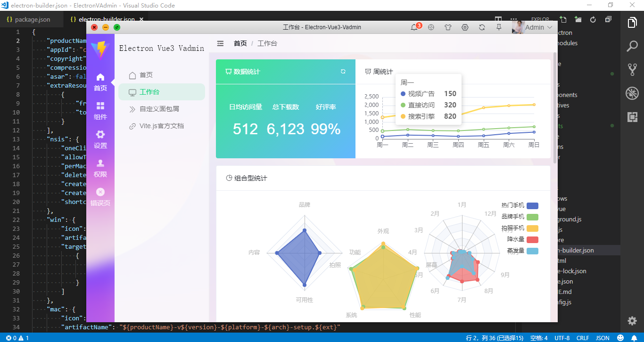
Task: Click the theme skin (shirt) icon in navbar
Action: [448, 27]
